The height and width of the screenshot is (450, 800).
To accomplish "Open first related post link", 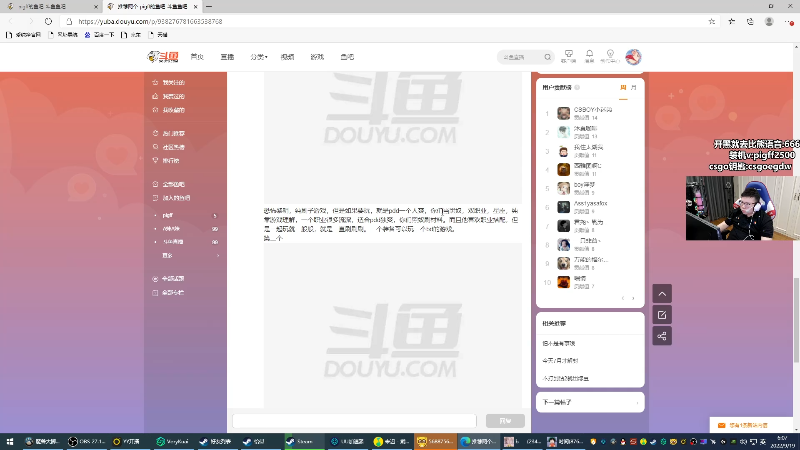I will [x=559, y=343].
